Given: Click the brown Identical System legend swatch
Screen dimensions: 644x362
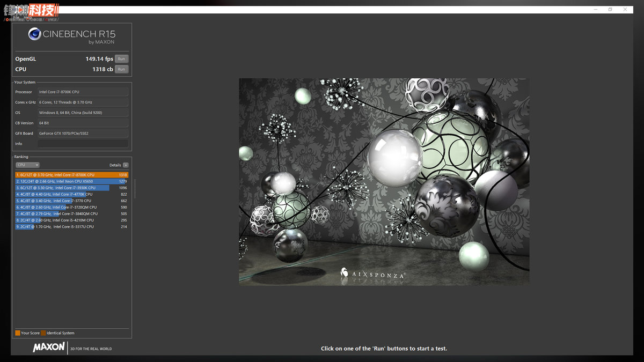Looking at the screenshot, I should pyautogui.click(x=43, y=333).
